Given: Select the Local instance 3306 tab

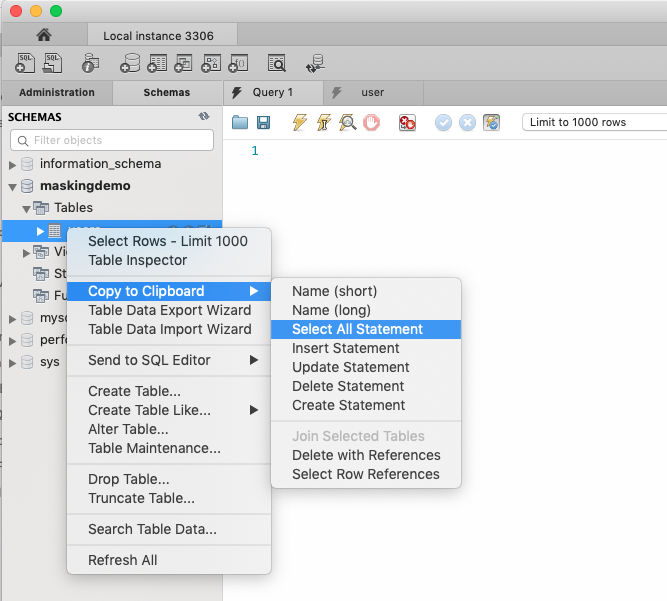Looking at the screenshot, I should 162,36.
